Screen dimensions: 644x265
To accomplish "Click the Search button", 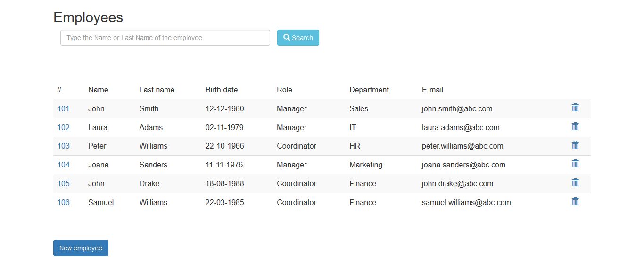I will coord(298,38).
